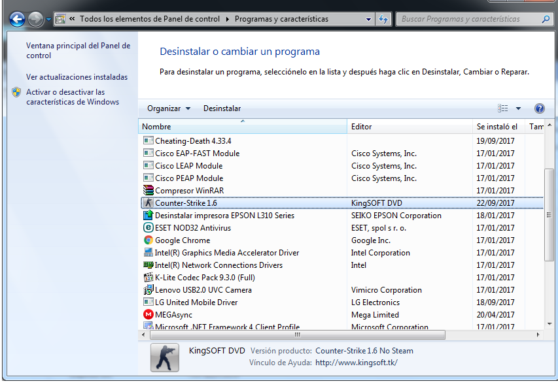
Task: Open Ventana principal del Panel de control
Action: point(78,50)
